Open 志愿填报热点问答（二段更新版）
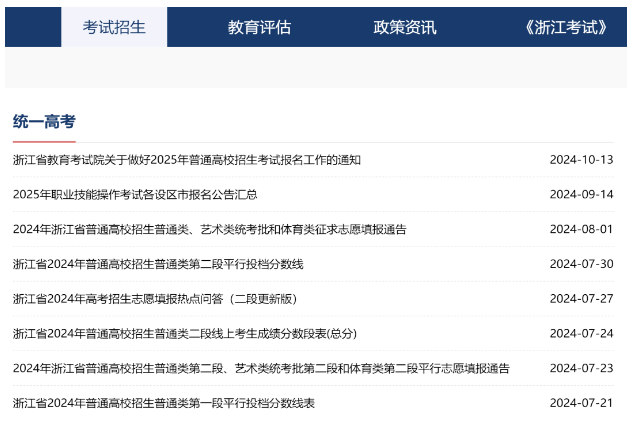Image resolution: width=636 pixels, height=426 pixels. coord(155,299)
